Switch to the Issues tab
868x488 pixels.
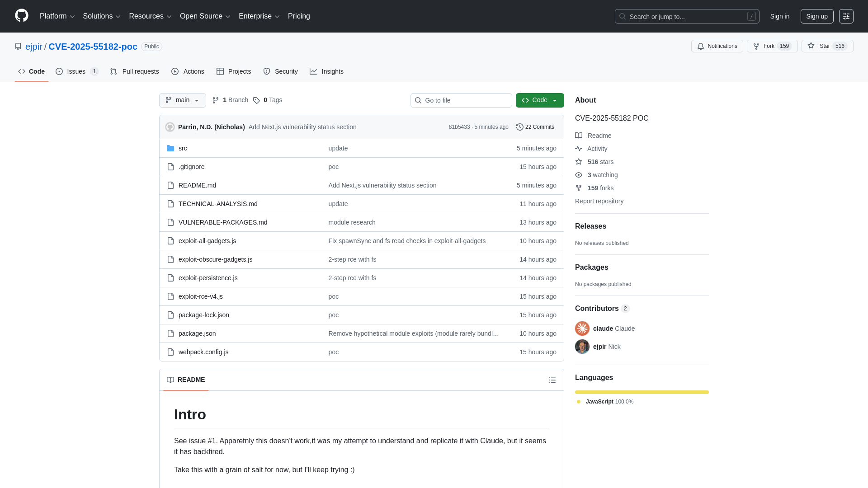[x=75, y=71]
